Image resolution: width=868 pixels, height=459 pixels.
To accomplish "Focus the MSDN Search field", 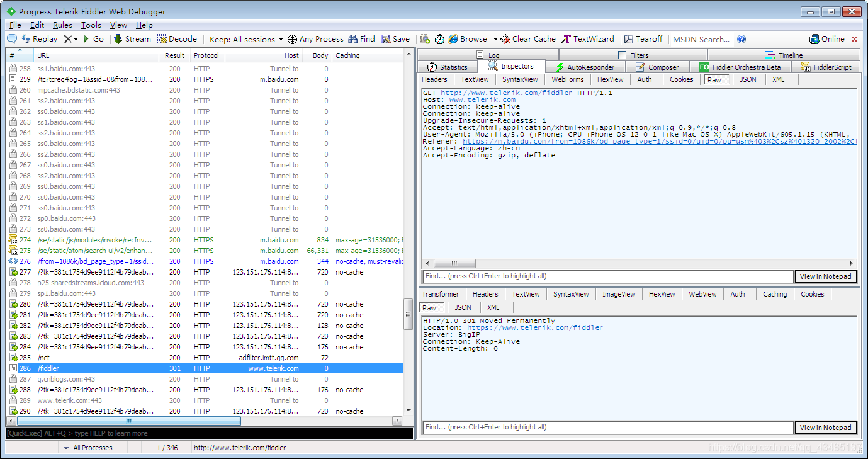I will click(701, 39).
